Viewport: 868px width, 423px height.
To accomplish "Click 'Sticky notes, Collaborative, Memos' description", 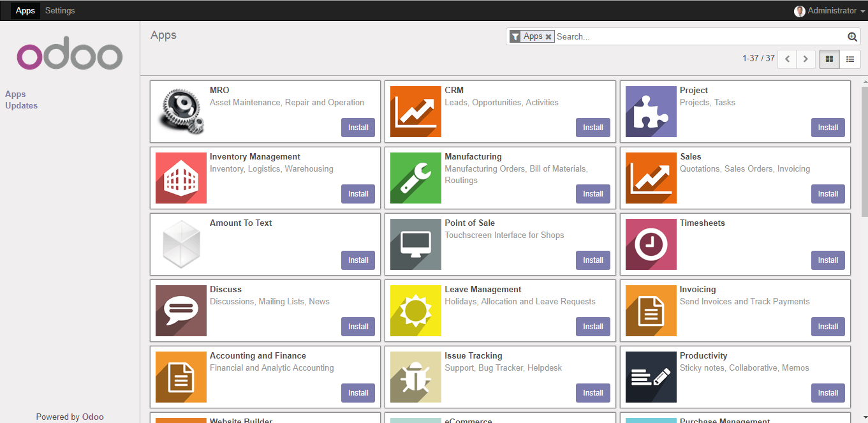I will pos(744,368).
